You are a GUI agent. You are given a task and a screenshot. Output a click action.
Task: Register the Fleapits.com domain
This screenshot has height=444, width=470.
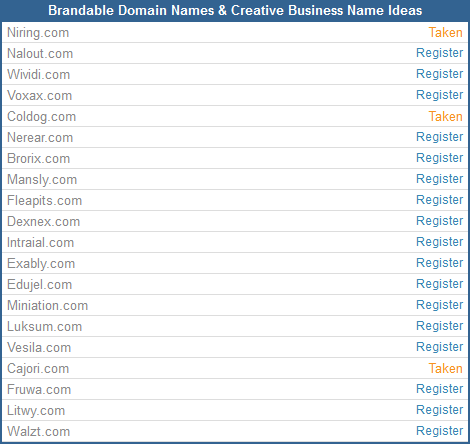coord(440,200)
